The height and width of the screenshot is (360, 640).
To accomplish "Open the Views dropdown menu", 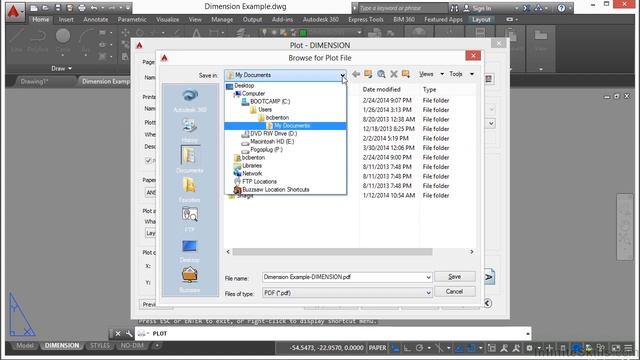I will (431, 74).
